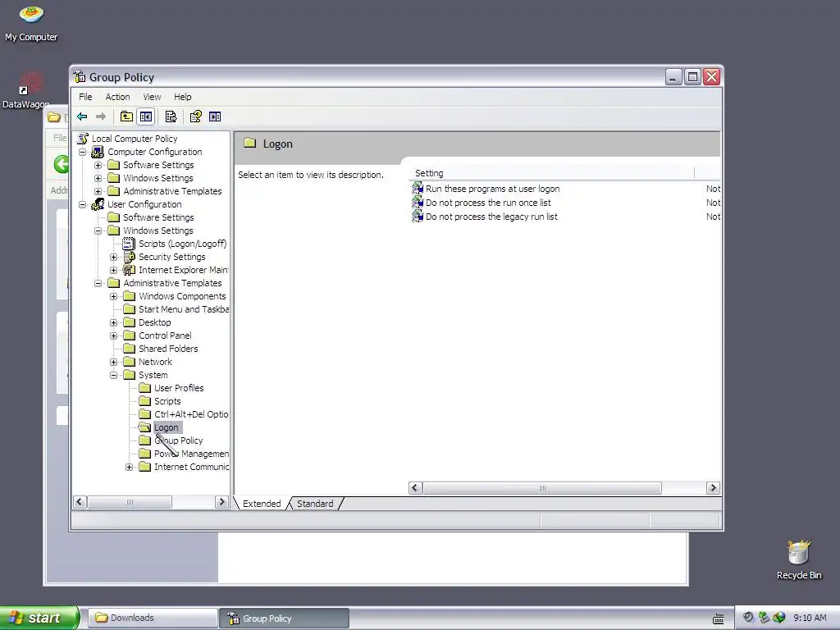
Task: Select Scripts folder under System
Action: tap(160, 401)
